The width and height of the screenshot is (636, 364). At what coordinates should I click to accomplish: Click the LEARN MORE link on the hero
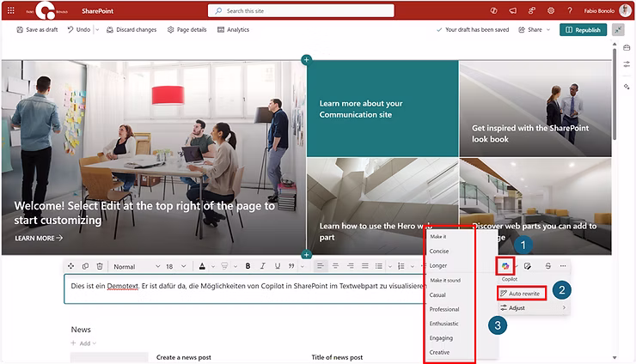coord(39,238)
